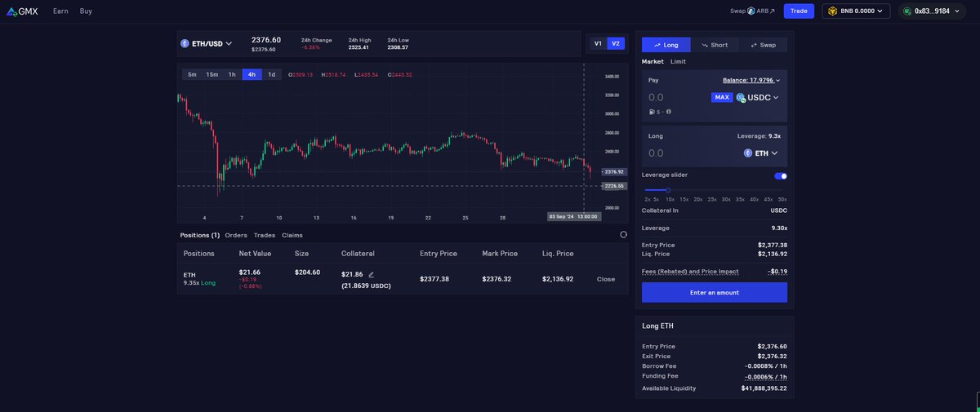Open the BNB balance dropdown
Screen dimensions: 980x412
856,11
